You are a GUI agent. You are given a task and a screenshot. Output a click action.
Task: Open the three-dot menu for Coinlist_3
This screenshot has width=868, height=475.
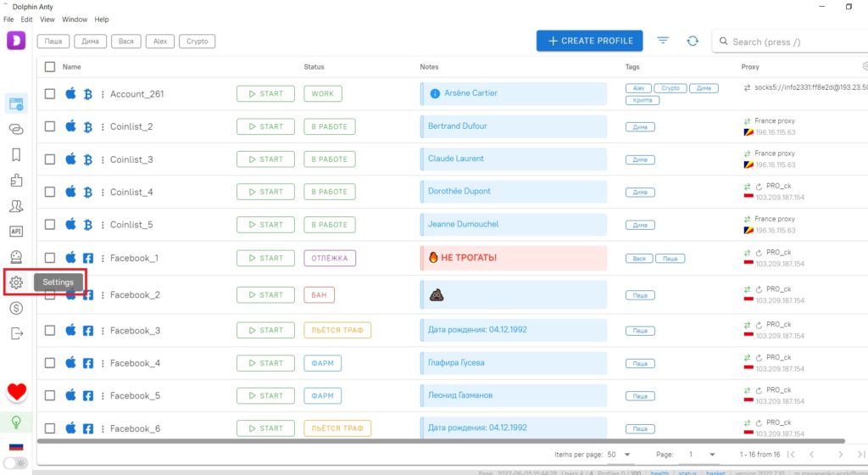pyautogui.click(x=103, y=159)
